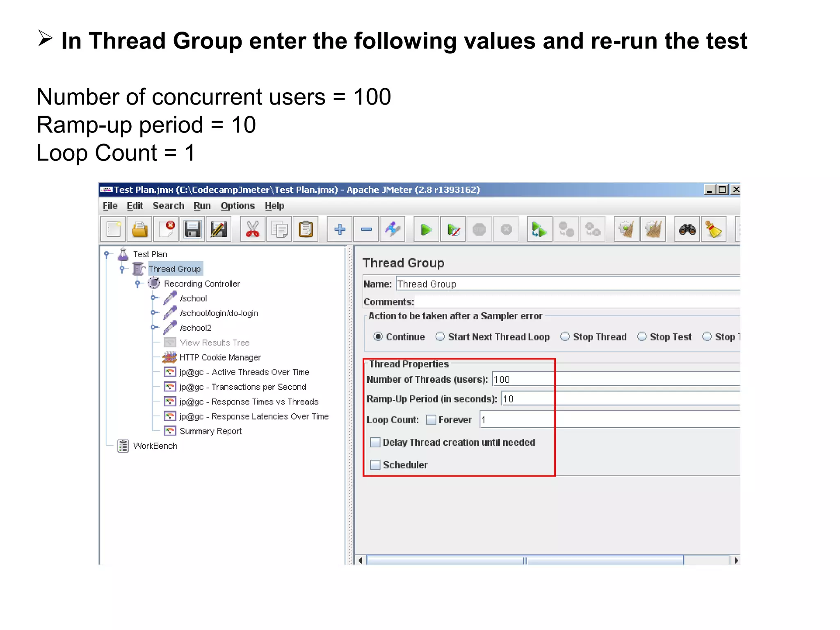The height and width of the screenshot is (630, 840).
Task: Collapse the Test Plan tree node
Action: pos(107,254)
